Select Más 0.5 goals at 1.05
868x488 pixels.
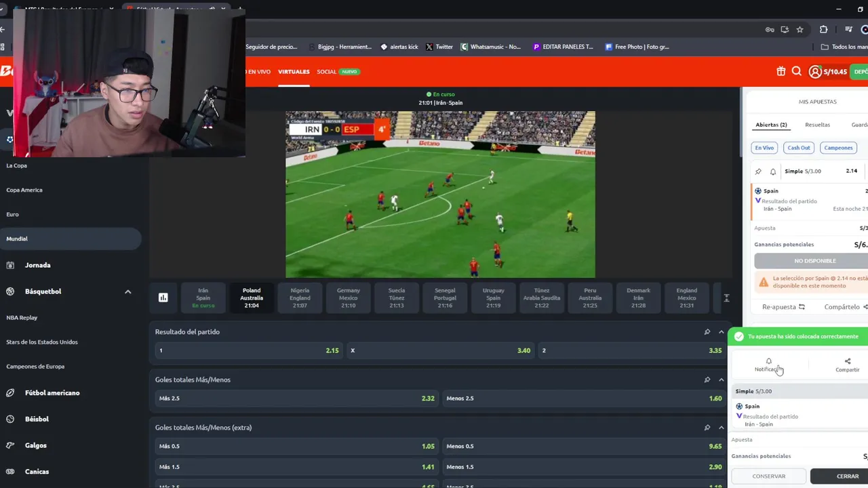[x=296, y=446]
